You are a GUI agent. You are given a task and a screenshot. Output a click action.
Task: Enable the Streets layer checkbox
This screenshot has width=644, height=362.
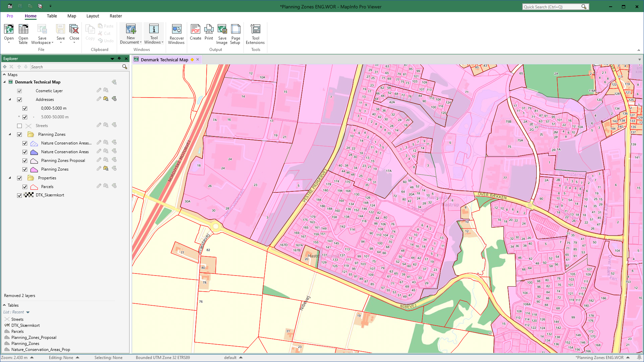click(19, 126)
